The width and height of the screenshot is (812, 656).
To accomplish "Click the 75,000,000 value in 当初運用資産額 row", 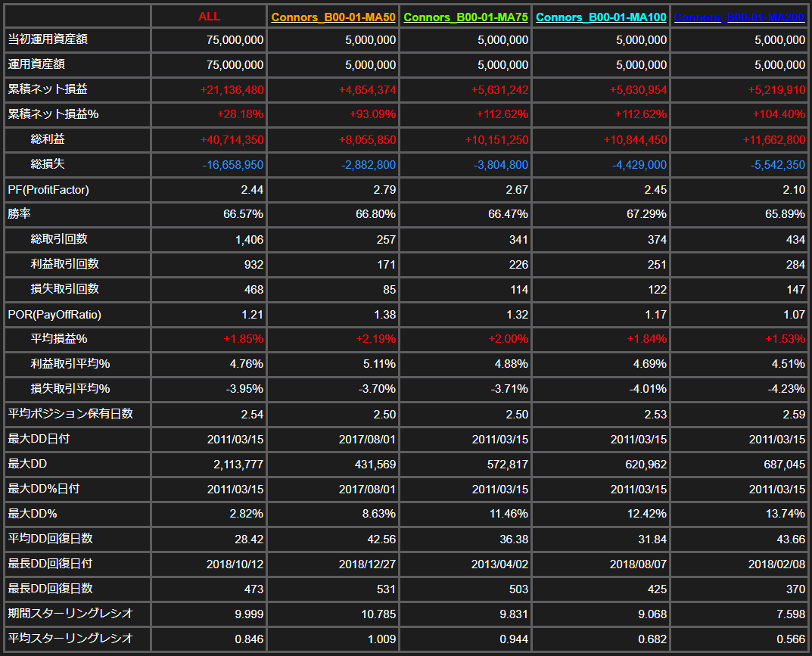I will [x=235, y=40].
